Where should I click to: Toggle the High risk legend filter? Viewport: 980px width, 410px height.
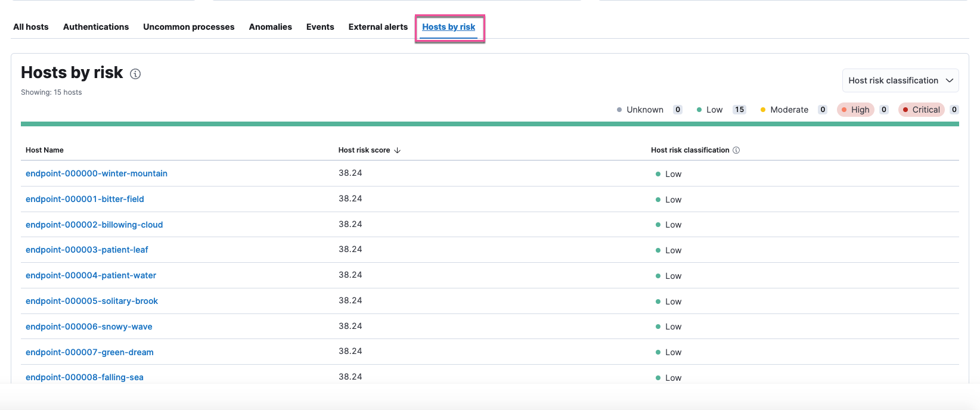tap(855, 110)
